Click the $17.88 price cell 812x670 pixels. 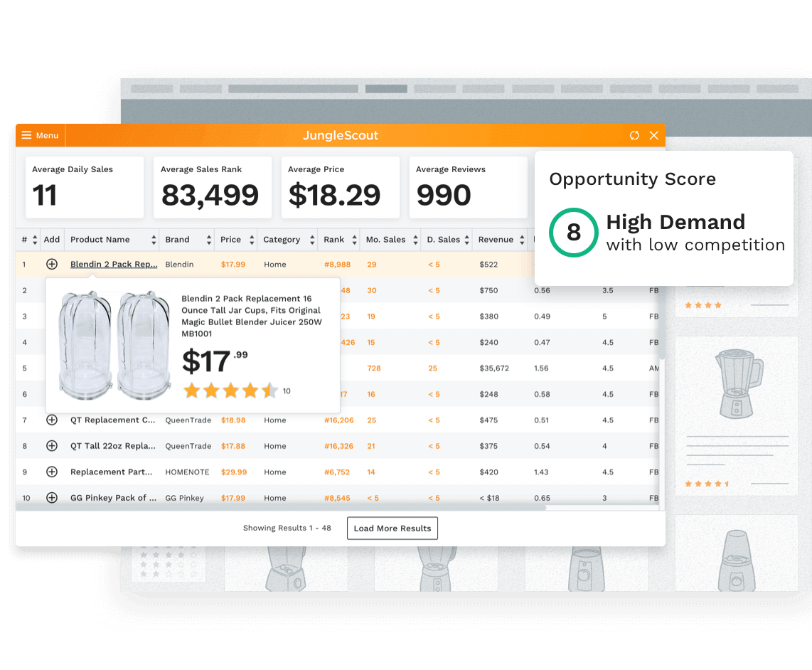233,446
